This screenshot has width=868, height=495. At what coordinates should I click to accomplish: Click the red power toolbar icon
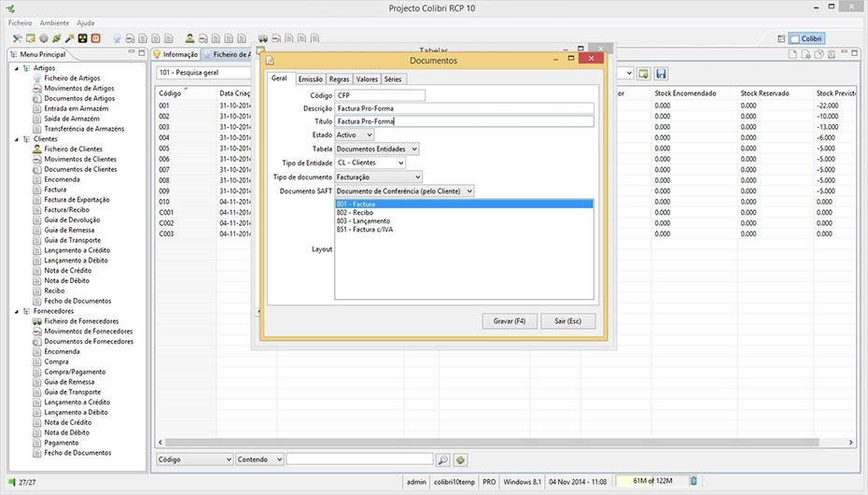[95, 38]
